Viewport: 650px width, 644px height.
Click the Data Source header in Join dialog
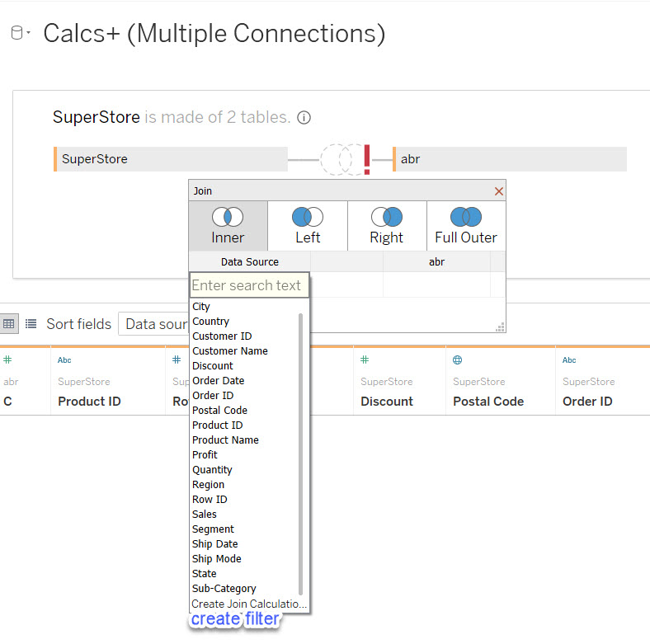[x=250, y=262]
